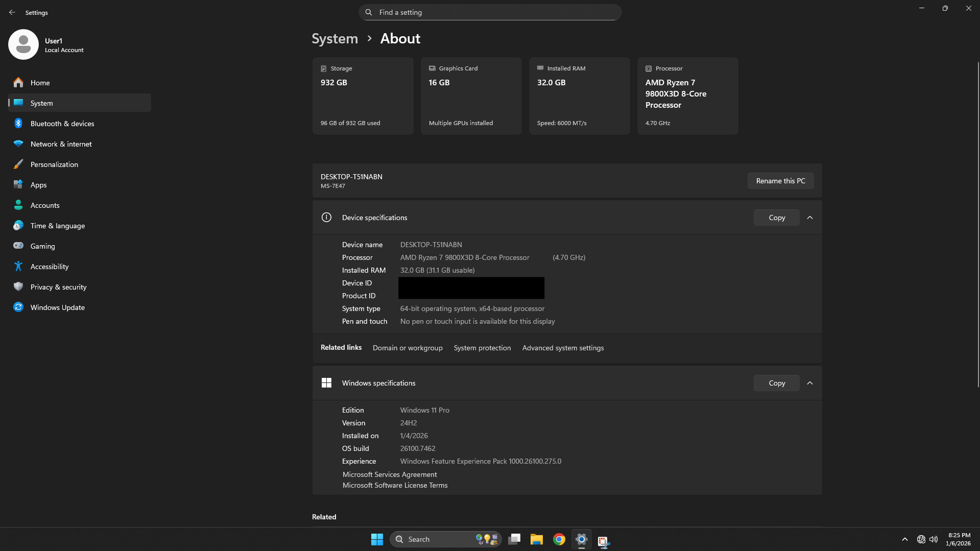Click the Accessibility figure icon

[18, 266]
